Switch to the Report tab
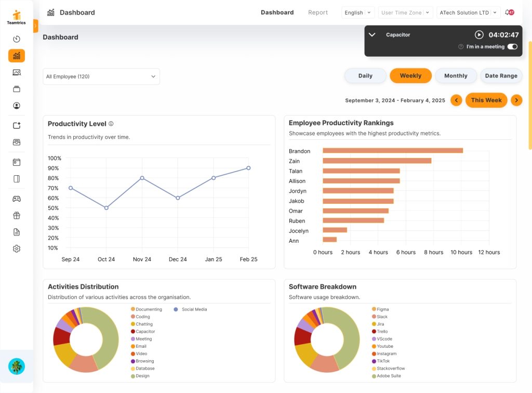 tap(318, 12)
